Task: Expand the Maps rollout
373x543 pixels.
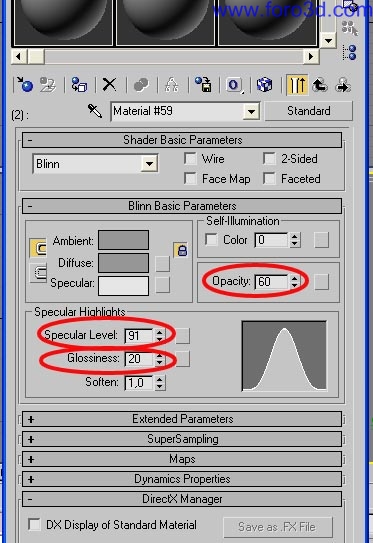Action: coord(182,459)
